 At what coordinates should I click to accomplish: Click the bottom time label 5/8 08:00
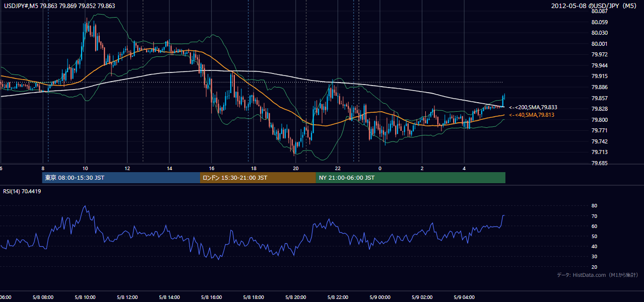(x=43, y=297)
